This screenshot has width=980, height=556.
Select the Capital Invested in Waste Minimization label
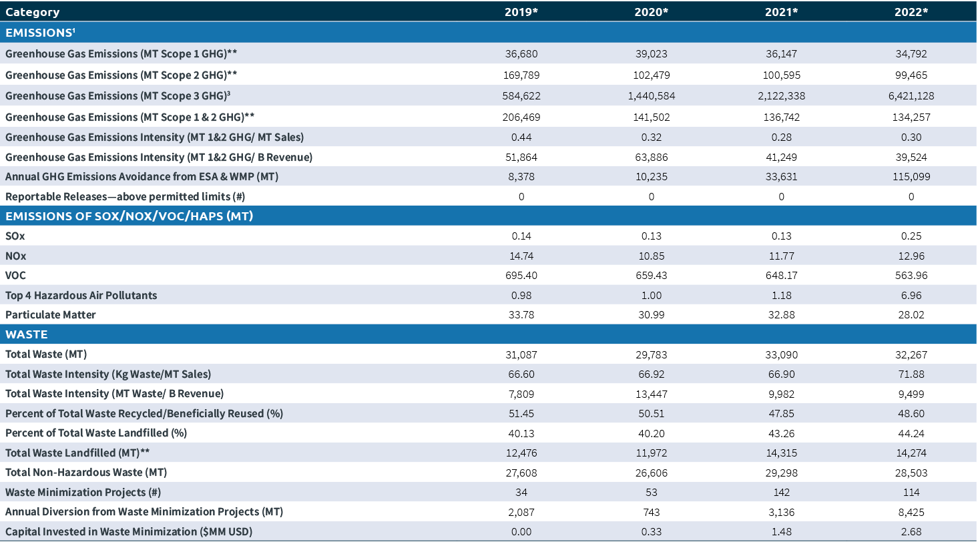pyautogui.click(x=129, y=532)
